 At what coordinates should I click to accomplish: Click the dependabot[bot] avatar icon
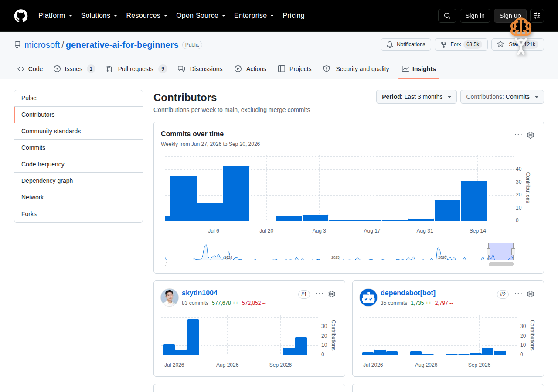click(368, 297)
